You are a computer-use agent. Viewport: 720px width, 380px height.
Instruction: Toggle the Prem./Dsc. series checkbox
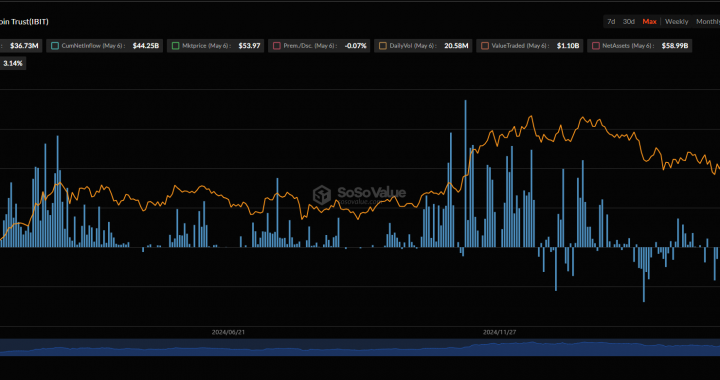276,46
